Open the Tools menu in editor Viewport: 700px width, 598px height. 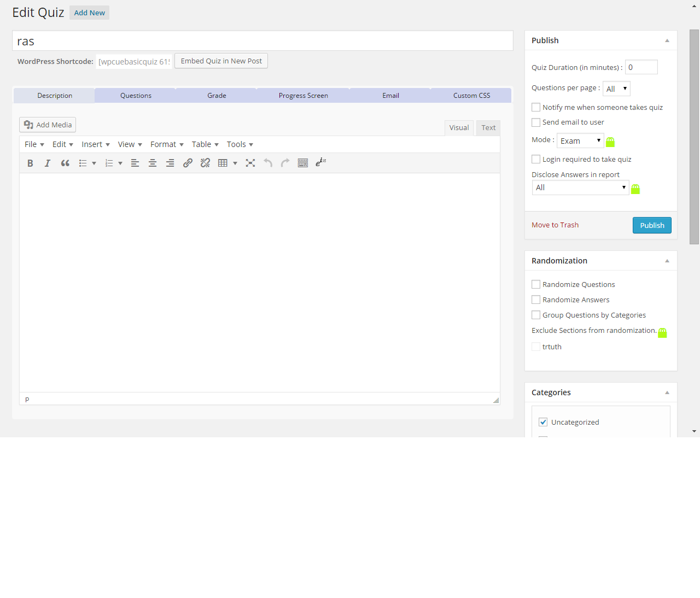point(240,144)
